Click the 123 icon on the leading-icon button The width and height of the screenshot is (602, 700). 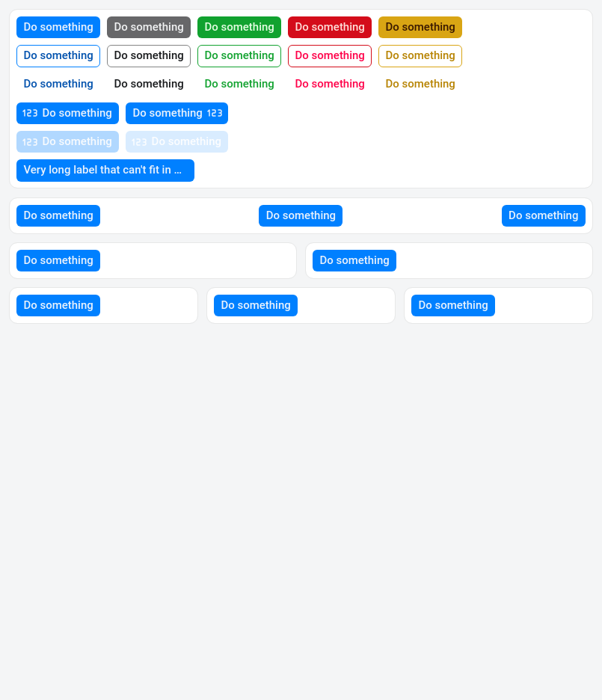click(x=30, y=114)
